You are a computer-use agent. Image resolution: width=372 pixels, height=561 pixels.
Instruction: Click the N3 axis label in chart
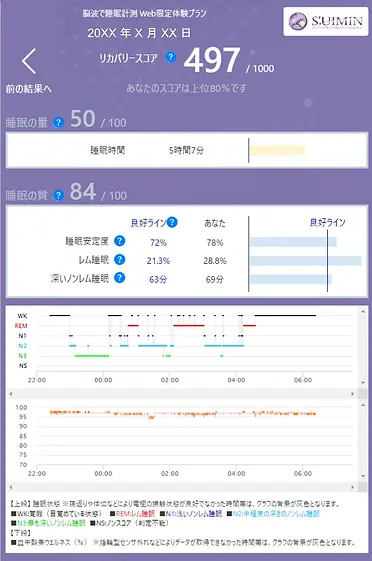(23, 356)
